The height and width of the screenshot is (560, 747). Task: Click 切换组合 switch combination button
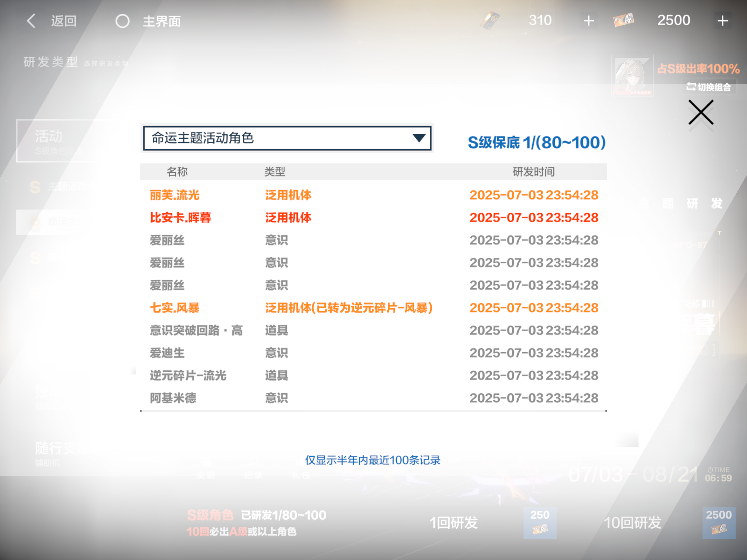[x=709, y=87]
